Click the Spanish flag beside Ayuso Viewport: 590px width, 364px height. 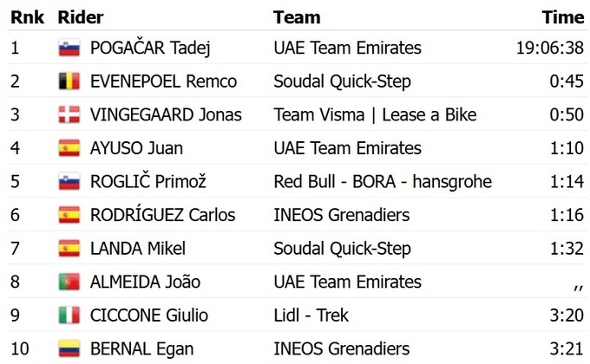click(x=69, y=148)
